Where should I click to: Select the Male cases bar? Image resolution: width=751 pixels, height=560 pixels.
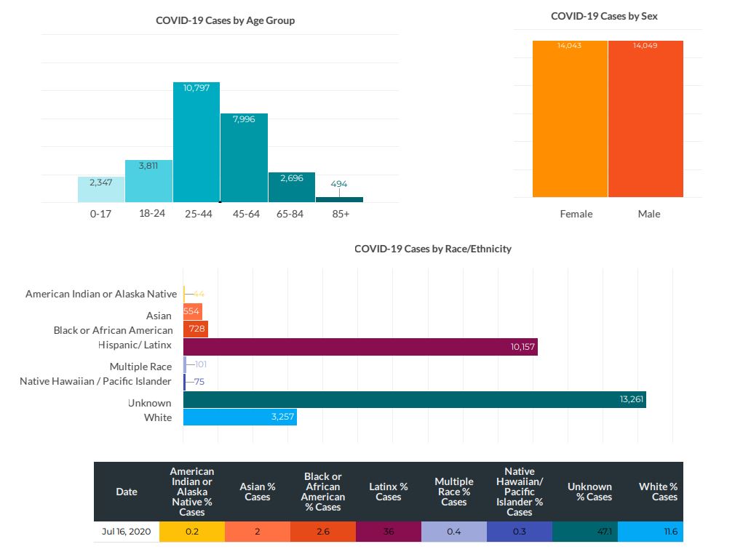pyautogui.click(x=645, y=119)
